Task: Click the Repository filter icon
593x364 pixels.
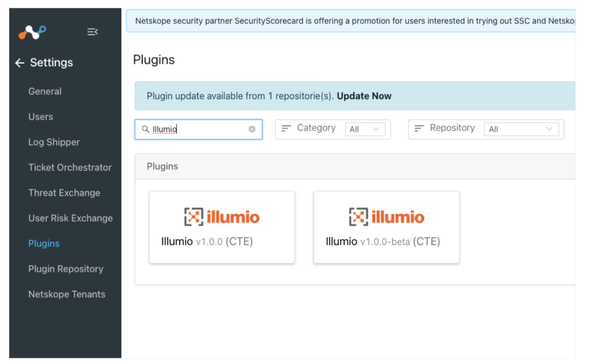Action: pyautogui.click(x=419, y=128)
